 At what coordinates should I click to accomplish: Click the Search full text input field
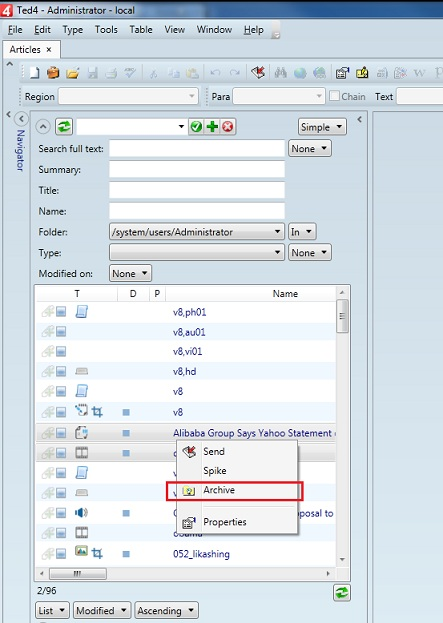click(x=197, y=149)
